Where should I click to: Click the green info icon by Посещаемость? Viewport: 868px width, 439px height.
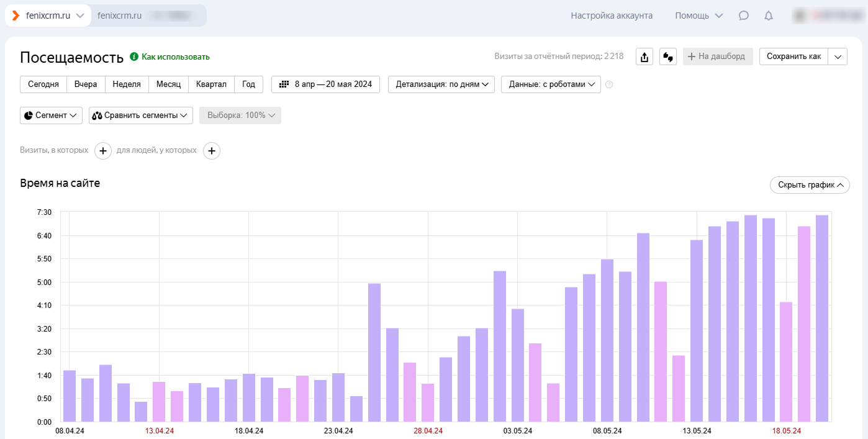133,57
